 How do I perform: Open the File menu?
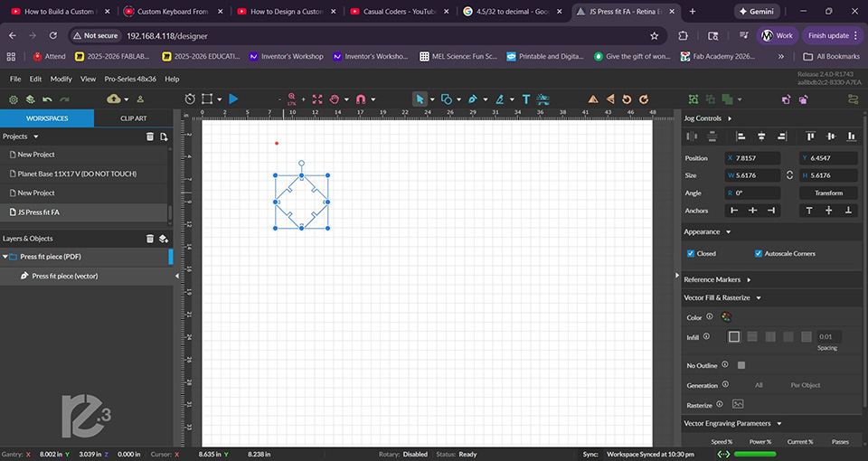click(15, 80)
